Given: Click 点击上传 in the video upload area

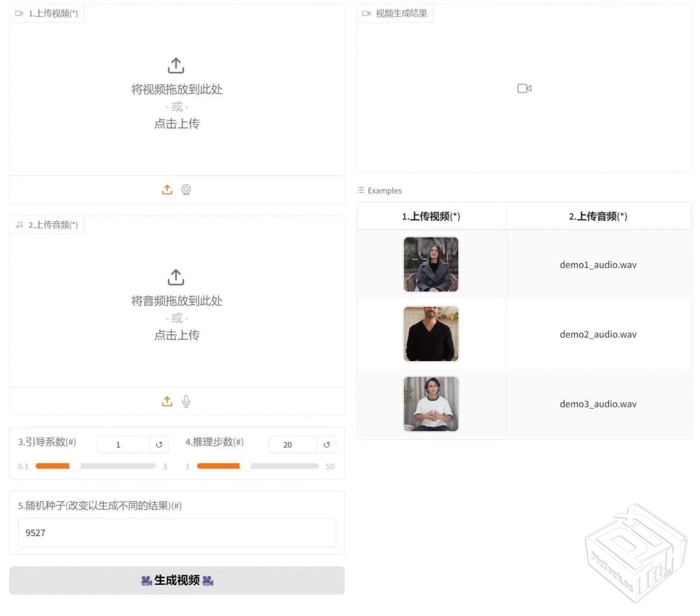Looking at the screenshot, I should click(x=176, y=124).
